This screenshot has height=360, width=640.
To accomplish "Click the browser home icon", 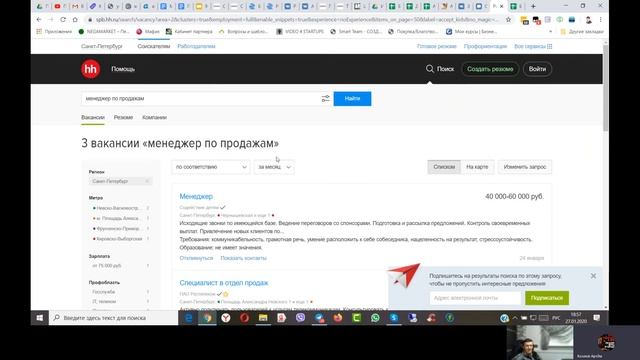I will point(75,20).
